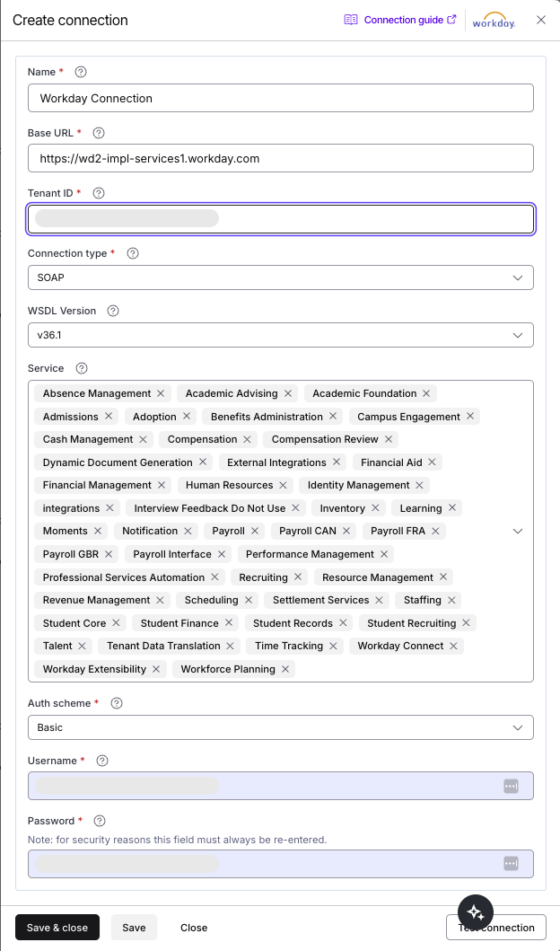Click the Auth scheme help icon

[117, 703]
